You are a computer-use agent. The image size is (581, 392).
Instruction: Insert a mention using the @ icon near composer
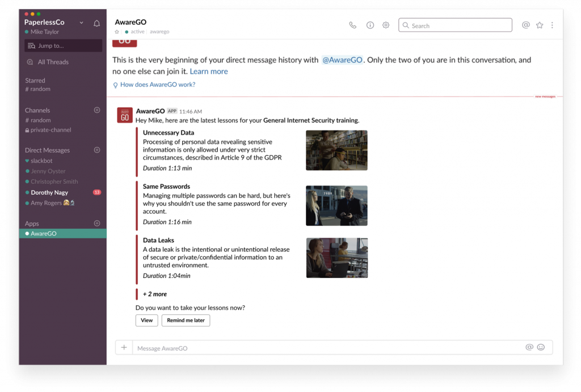529,347
